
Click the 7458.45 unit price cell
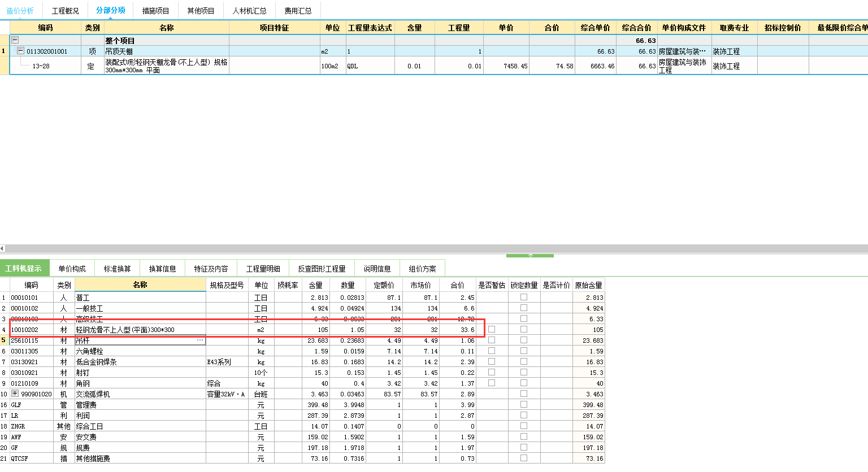coord(507,65)
